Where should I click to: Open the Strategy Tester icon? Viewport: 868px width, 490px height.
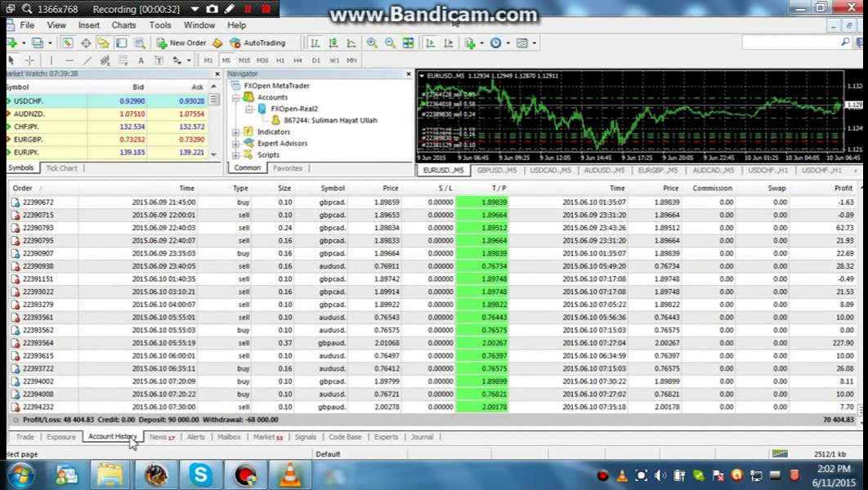[x=140, y=42]
